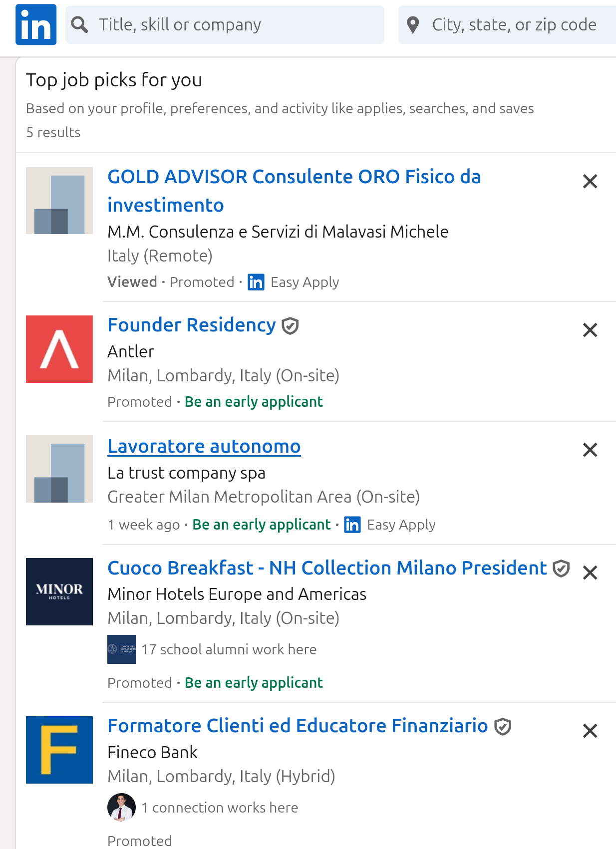Open the LinkedIn home logo
The image size is (616, 849).
36,24
